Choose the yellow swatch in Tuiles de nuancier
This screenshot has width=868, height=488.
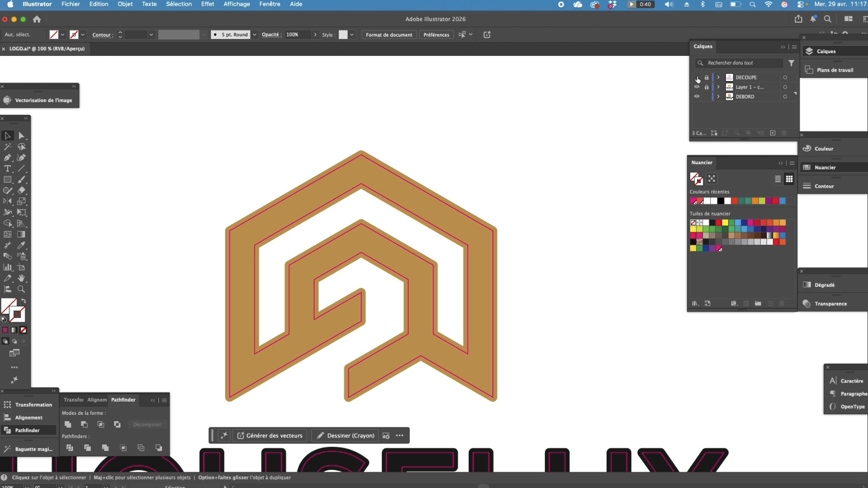coord(725,223)
